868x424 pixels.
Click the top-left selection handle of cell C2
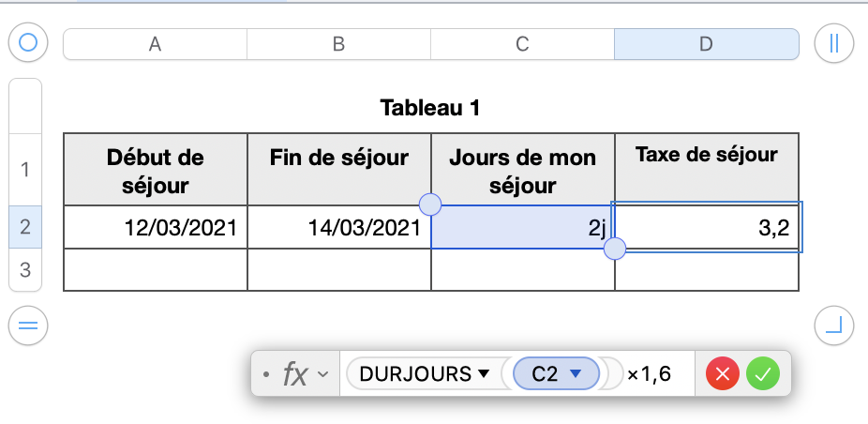click(x=430, y=204)
